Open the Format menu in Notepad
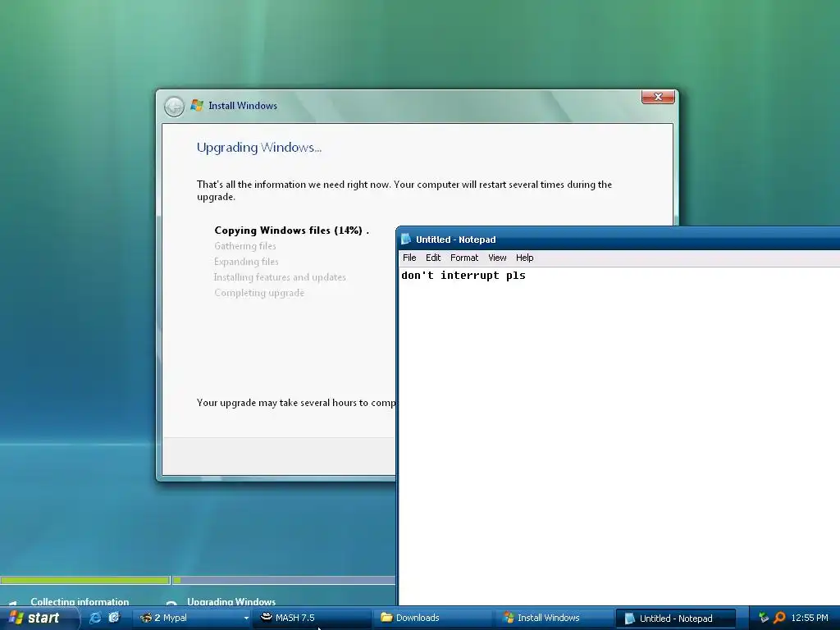 (x=464, y=258)
